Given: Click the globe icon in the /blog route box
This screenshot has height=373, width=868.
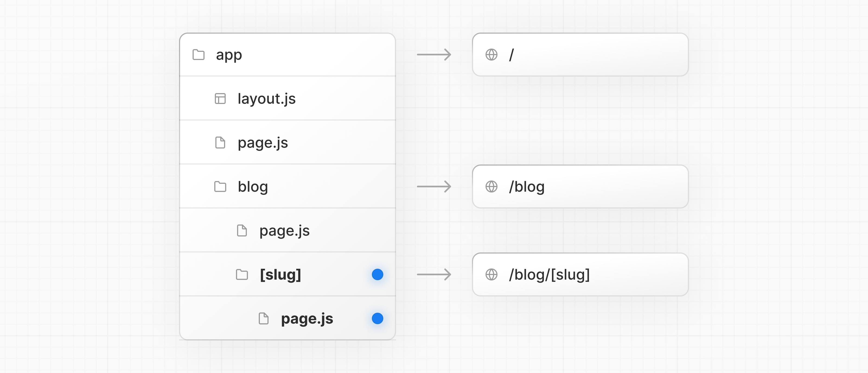Looking at the screenshot, I should coord(491,186).
